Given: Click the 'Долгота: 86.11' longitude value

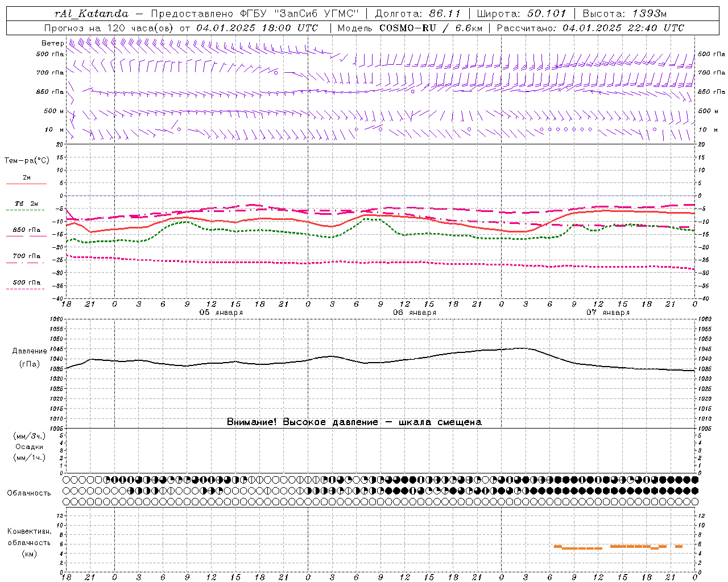Looking at the screenshot, I should 418,14.
